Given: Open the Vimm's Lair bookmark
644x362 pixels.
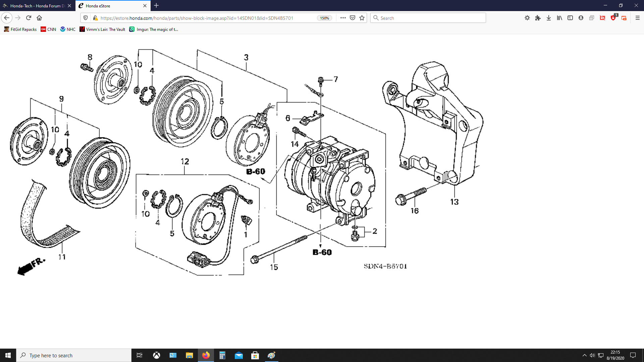Looking at the screenshot, I should 102,29.
